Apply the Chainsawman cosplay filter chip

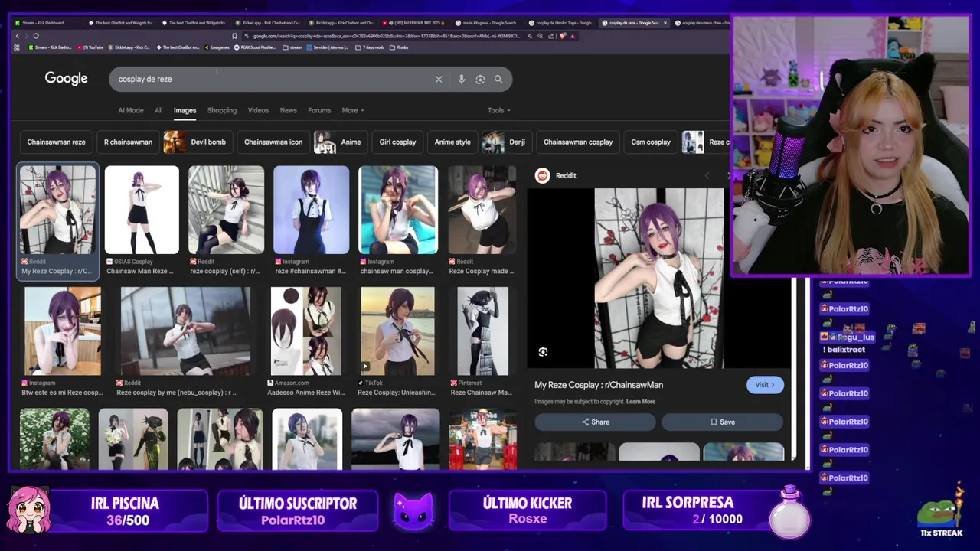coord(578,142)
